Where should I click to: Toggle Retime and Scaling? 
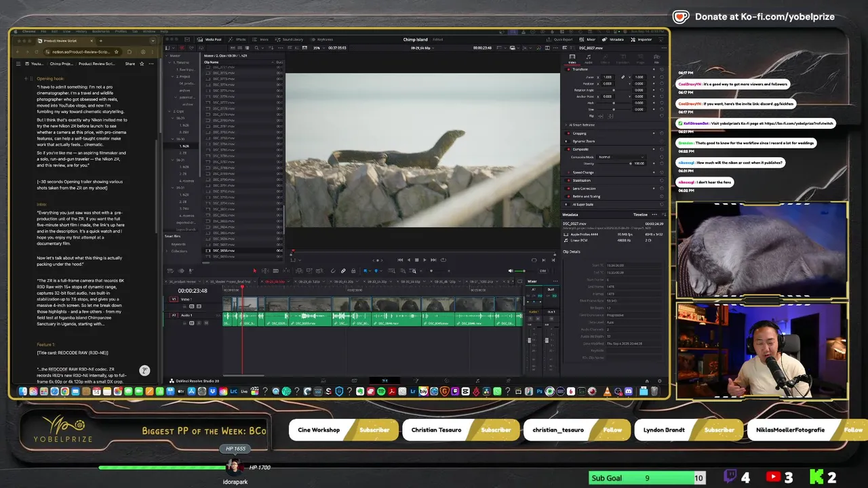(568, 197)
